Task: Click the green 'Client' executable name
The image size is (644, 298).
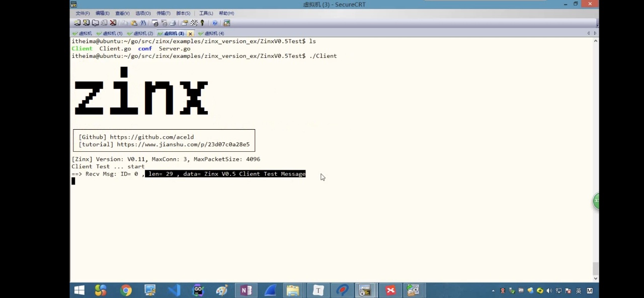Action: point(82,49)
